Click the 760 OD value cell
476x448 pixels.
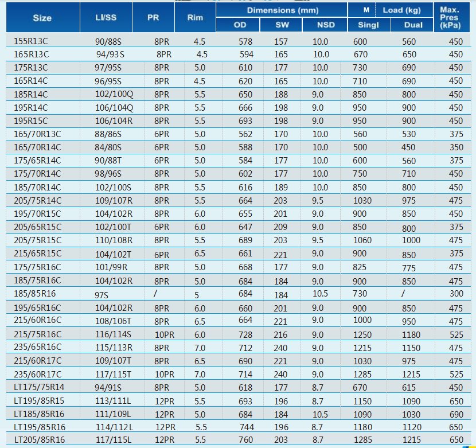tap(245, 441)
